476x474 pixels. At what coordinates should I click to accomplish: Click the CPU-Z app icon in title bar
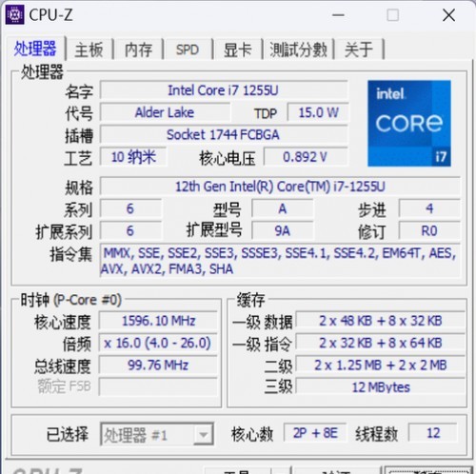(x=14, y=15)
